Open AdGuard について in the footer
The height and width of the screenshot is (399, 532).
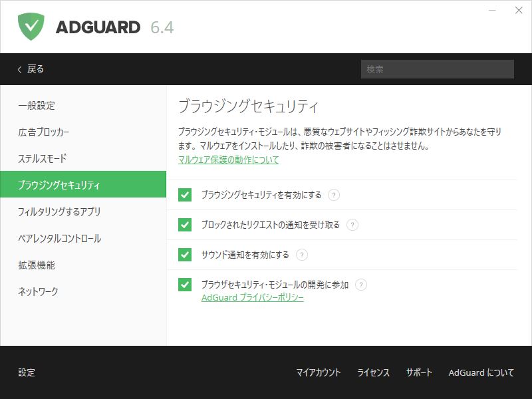481,372
